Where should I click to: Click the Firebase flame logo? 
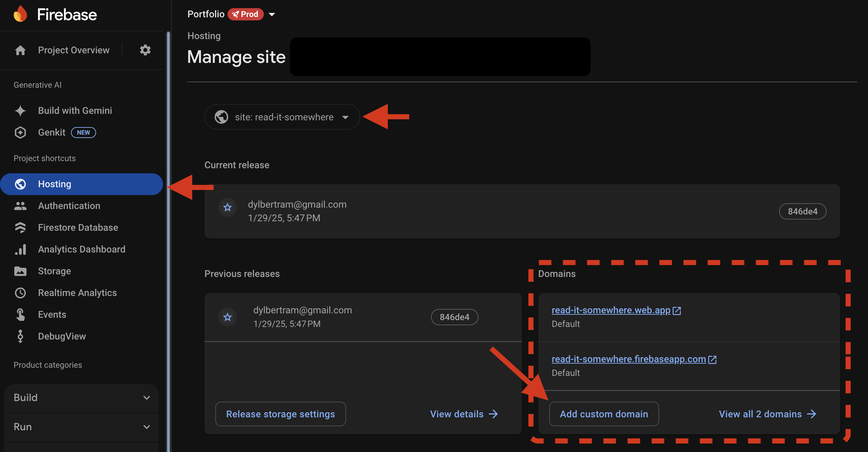(x=20, y=14)
